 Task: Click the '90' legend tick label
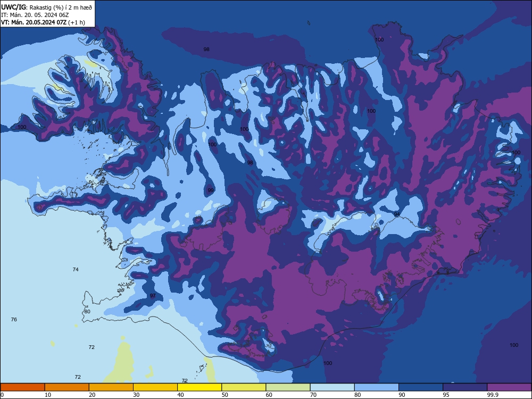[x=402, y=395]
